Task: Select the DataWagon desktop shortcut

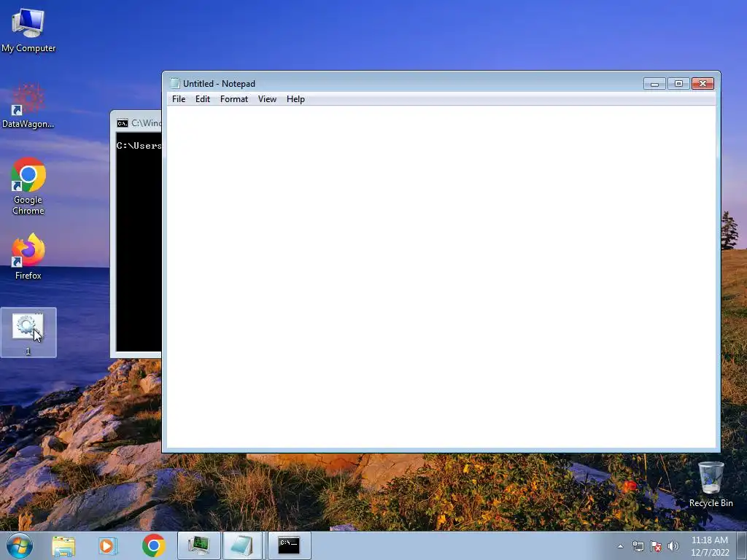Action: click(28, 106)
